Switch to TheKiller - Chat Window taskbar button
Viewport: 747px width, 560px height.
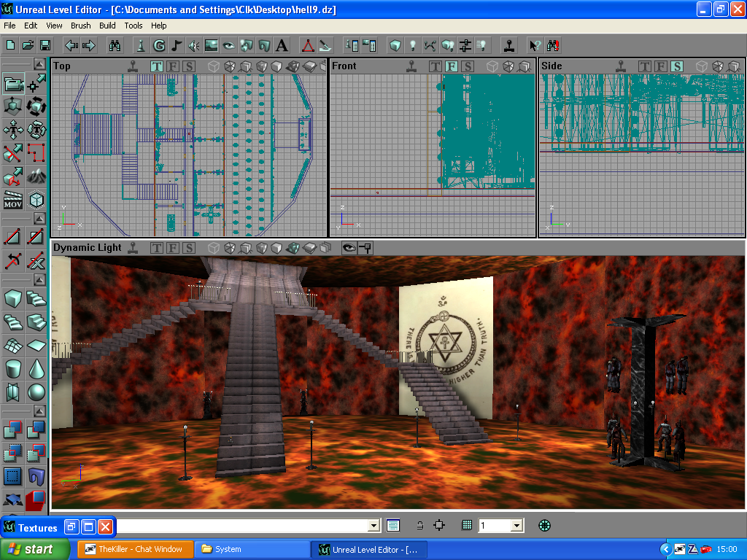point(135,549)
